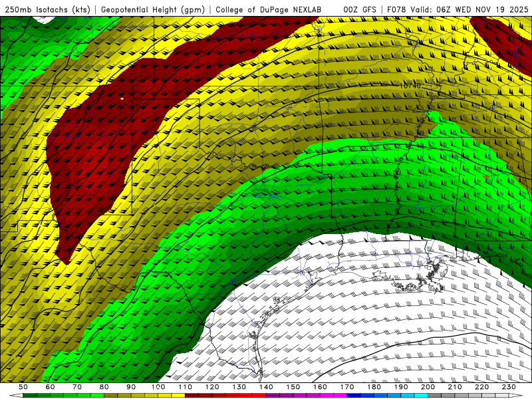
Task: Click the '50' legend value
Action: [x=23, y=387]
